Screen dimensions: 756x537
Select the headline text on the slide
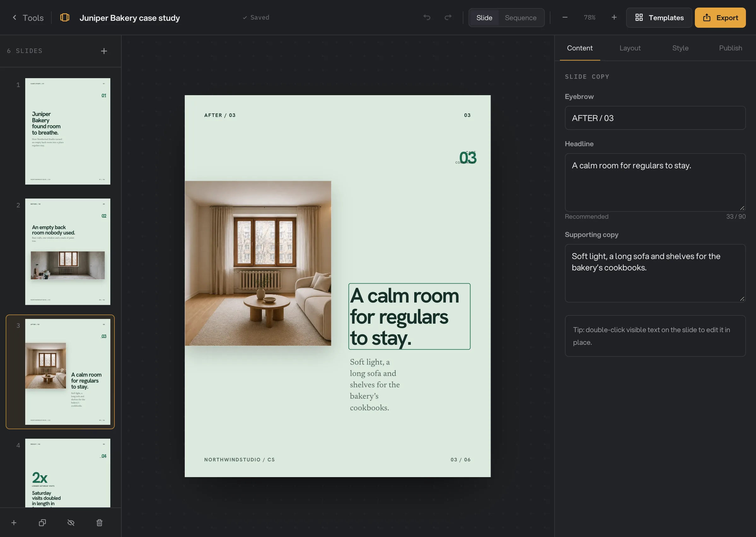click(x=409, y=316)
